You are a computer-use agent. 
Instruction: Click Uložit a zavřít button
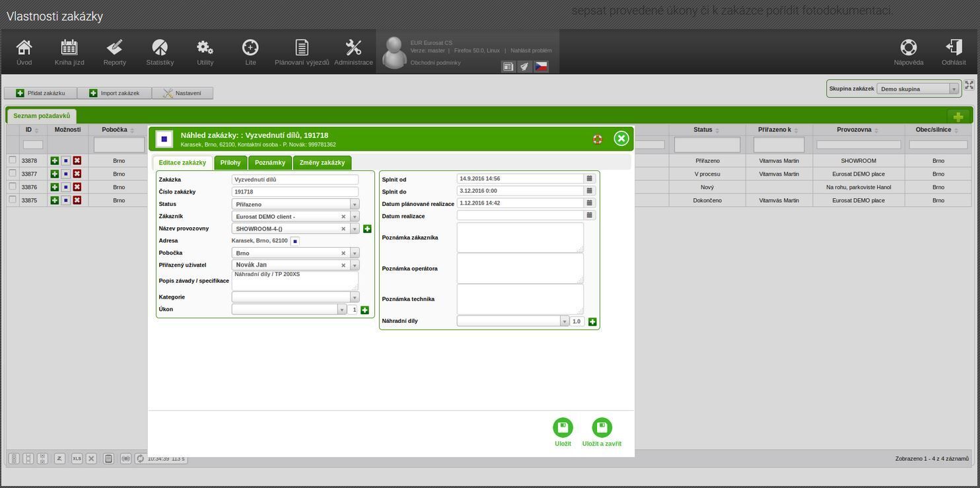pyautogui.click(x=602, y=433)
